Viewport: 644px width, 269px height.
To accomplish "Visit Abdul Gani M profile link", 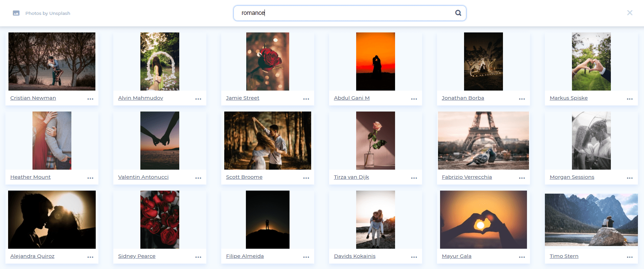I will tap(352, 98).
